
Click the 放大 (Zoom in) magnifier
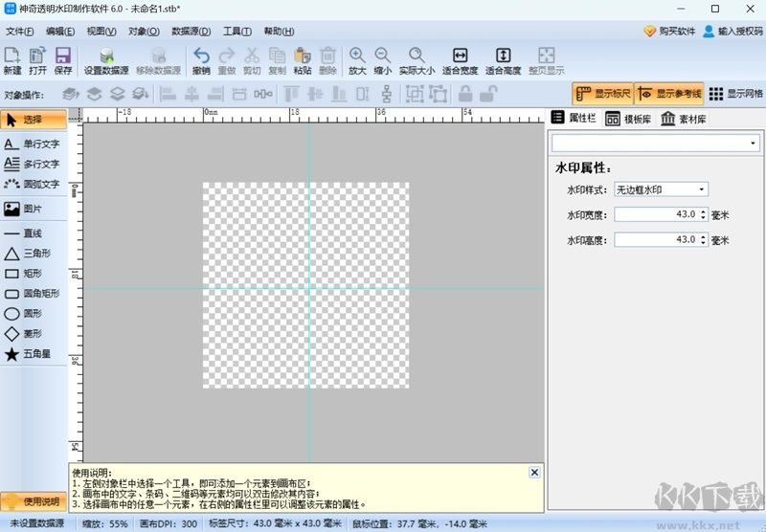tap(357, 60)
